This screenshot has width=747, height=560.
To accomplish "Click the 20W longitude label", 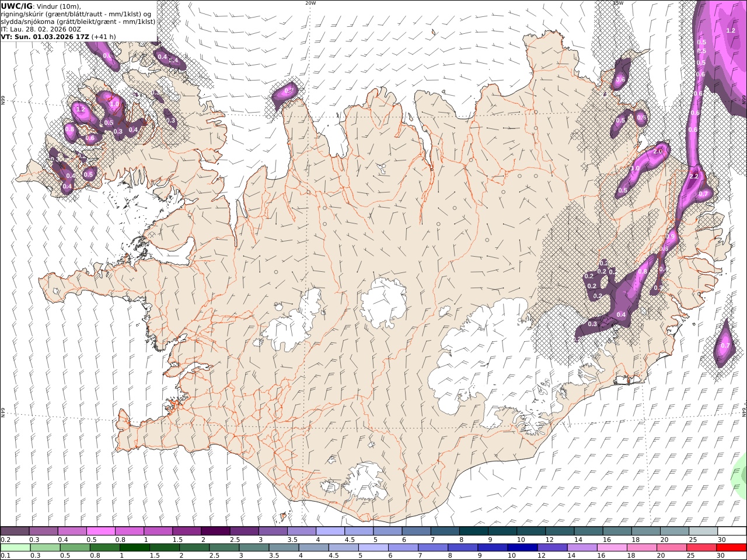I will [x=310, y=3].
